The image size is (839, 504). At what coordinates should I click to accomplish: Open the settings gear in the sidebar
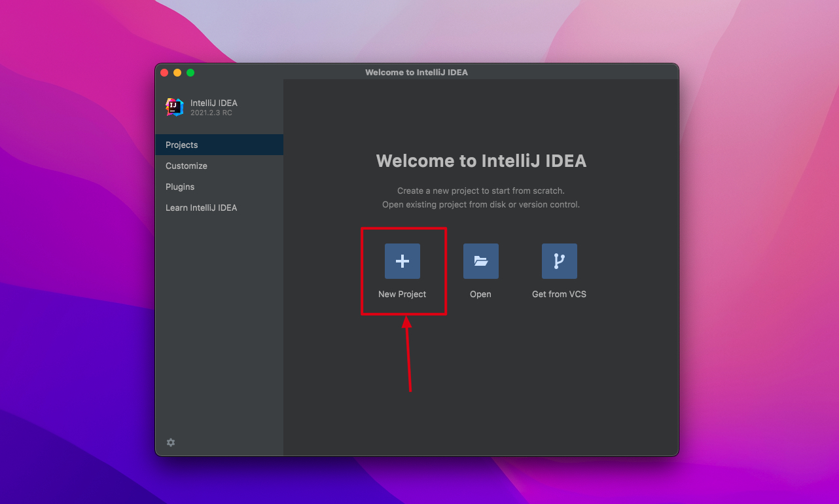[x=171, y=442]
